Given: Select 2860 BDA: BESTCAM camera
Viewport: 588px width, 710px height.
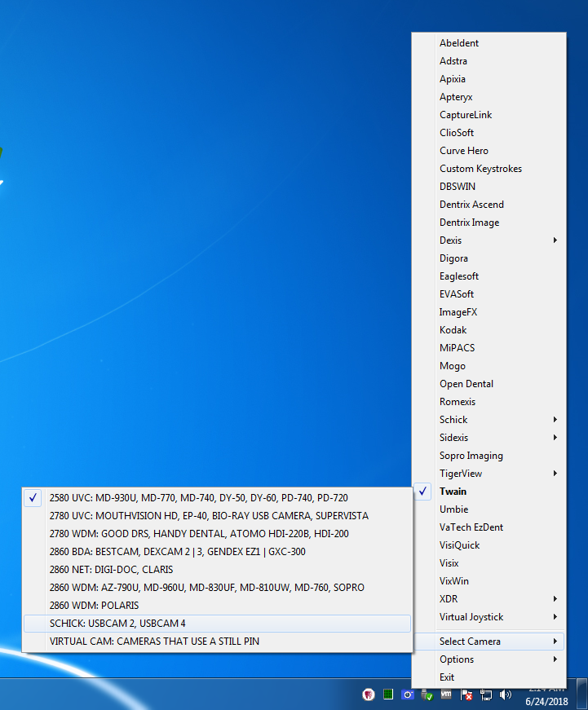Looking at the screenshot, I should click(x=218, y=552).
